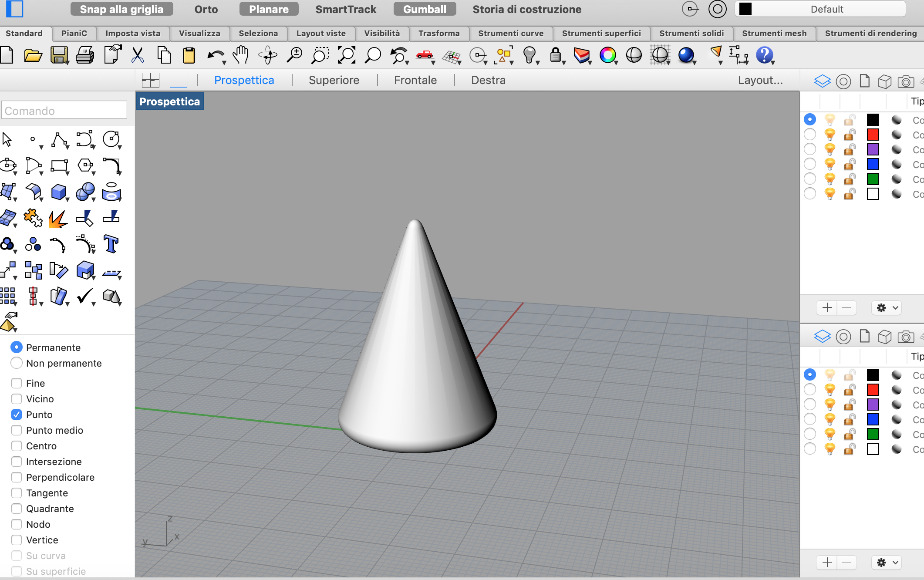The height and width of the screenshot is (580, 924).
Task: Cut selection with the scissors icon
Action: [138, 55]
